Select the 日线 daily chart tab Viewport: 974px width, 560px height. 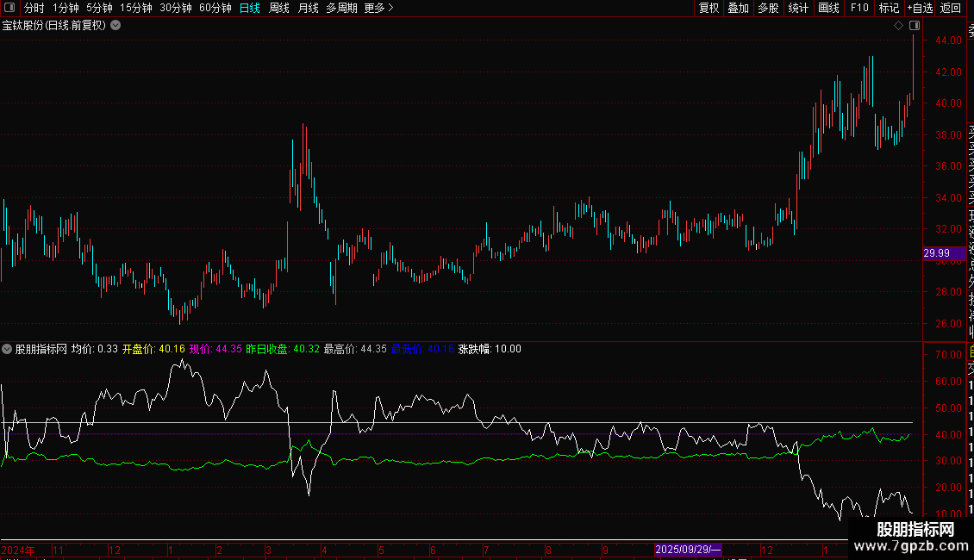click(250, 8)
